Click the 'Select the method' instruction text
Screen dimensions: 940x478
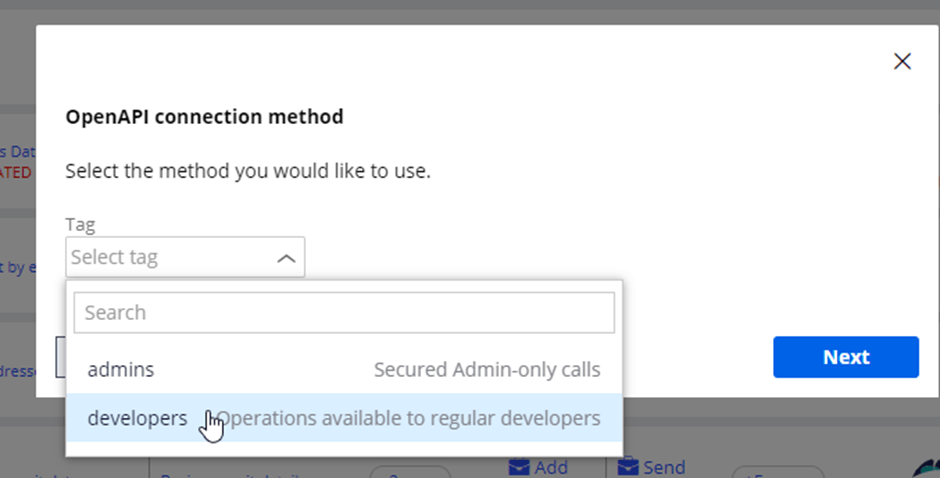tap(248, 171)
